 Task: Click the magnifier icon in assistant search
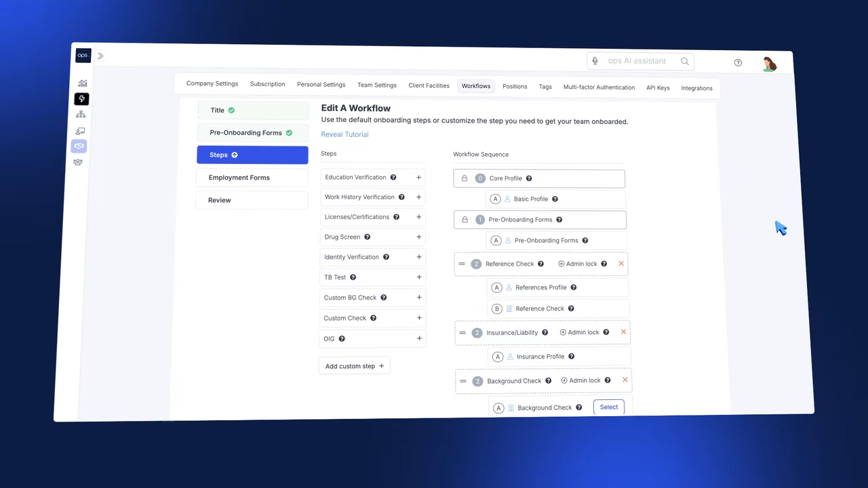pyautogui.click(x=685, y=62)
